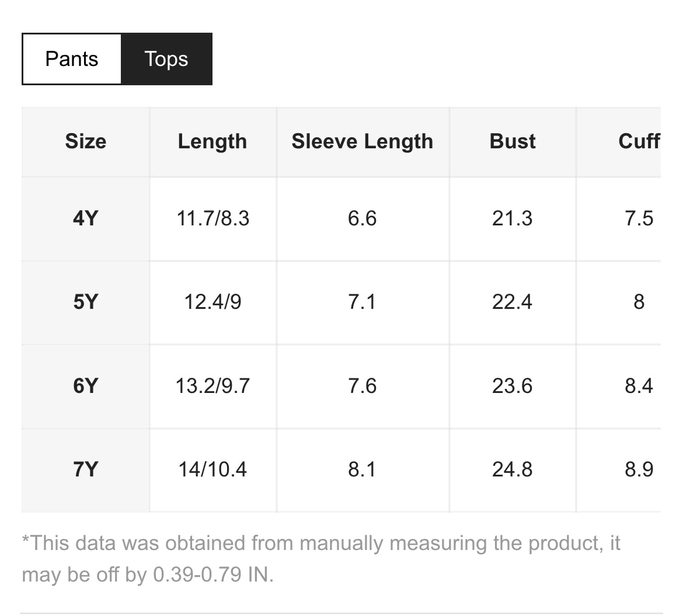
Task: Click the 8.9 cuff value
Action: click(x=639, y=469)
